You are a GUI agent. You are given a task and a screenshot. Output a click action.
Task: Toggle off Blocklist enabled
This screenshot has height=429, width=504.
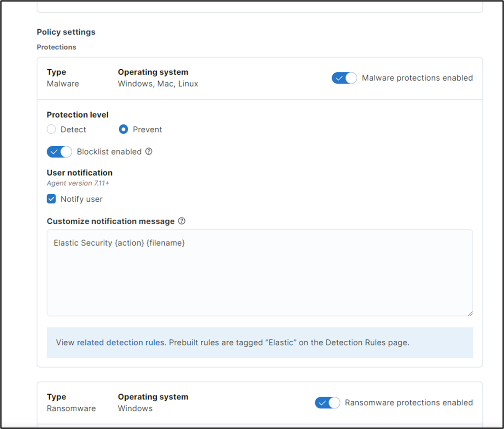pyautogui.click(x=59, y=151)
